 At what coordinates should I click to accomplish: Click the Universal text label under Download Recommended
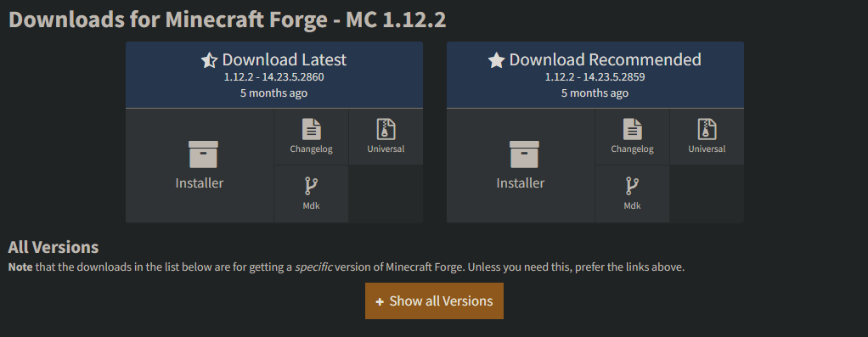(x=707, y=149)
